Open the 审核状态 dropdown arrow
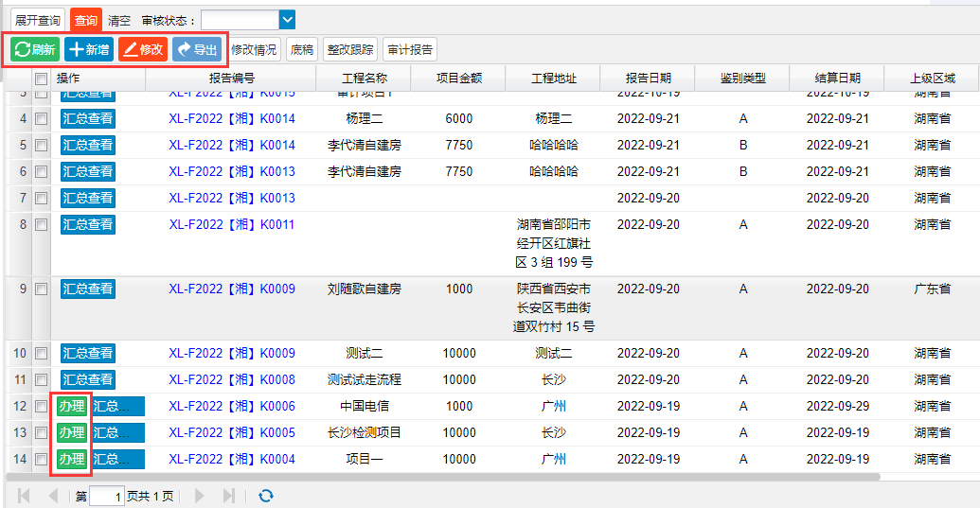 288,20
